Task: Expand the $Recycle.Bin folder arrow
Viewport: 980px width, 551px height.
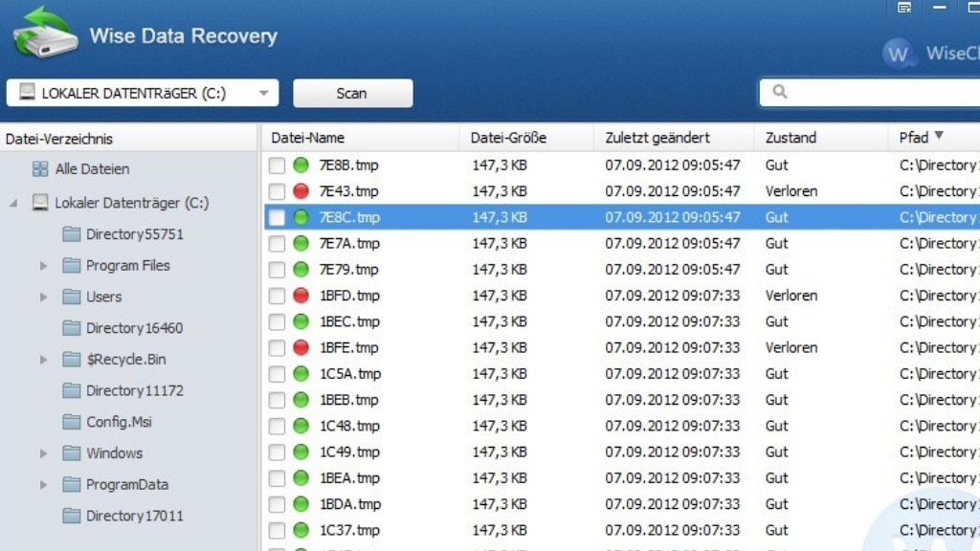Action: coord(43,360)
